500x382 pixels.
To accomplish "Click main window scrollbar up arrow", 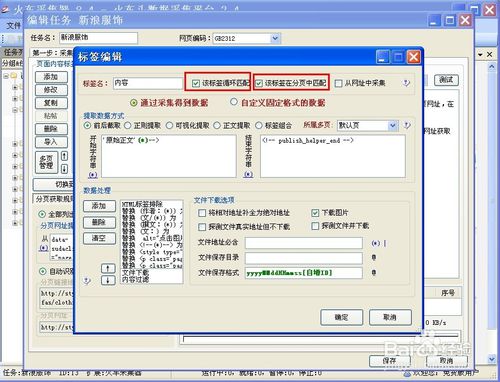I will [492, 66].
